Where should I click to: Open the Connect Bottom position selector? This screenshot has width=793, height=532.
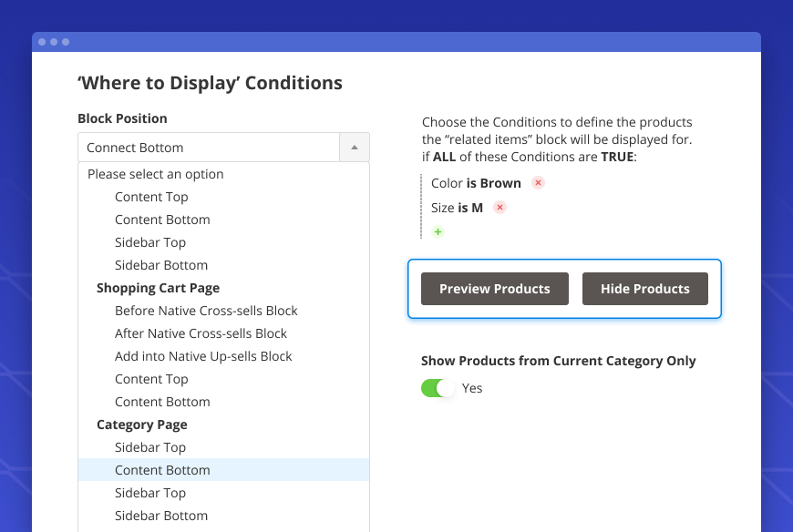click(x=210, y=147)
